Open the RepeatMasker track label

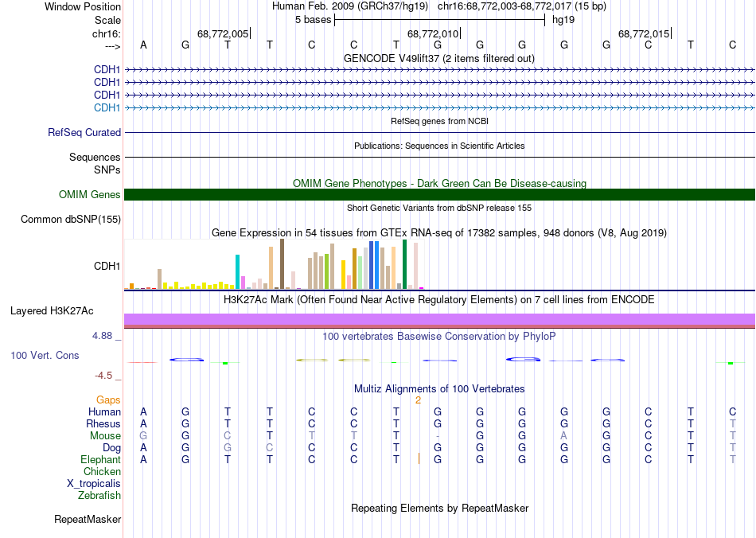tap(88, 520)
